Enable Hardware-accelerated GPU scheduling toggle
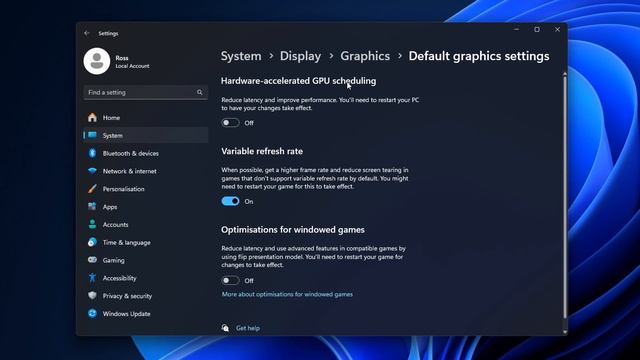Viewport: 640px width, 360px height. 230,123
